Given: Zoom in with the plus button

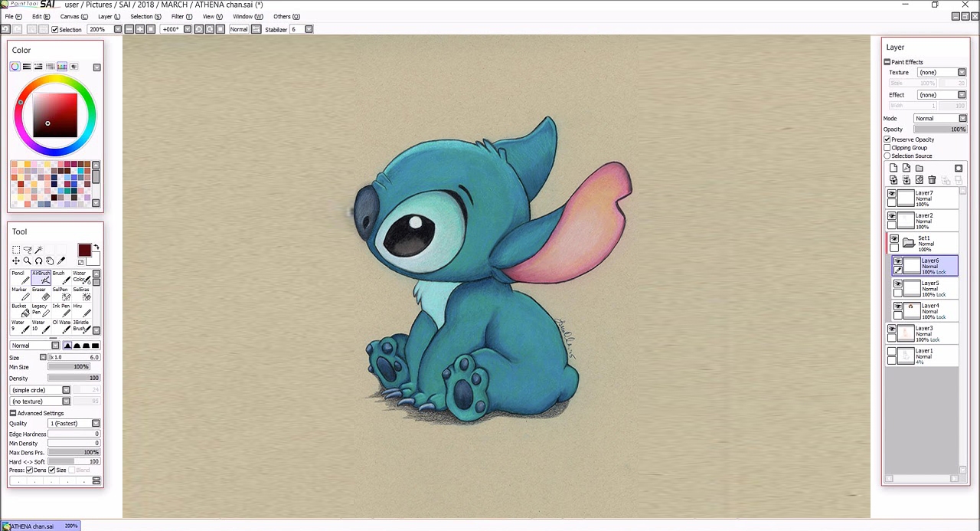Looking at the screenshot, I should pos(139,29).
